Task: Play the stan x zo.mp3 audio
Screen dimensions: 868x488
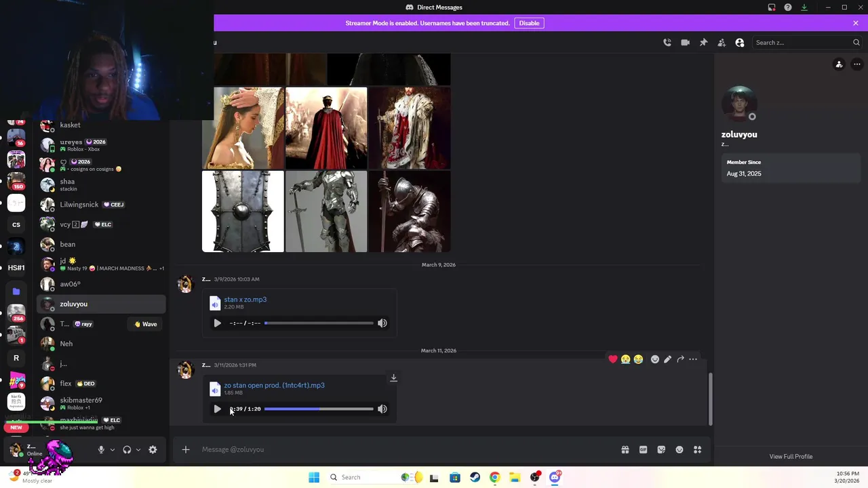Action: (x=217, y=323)
